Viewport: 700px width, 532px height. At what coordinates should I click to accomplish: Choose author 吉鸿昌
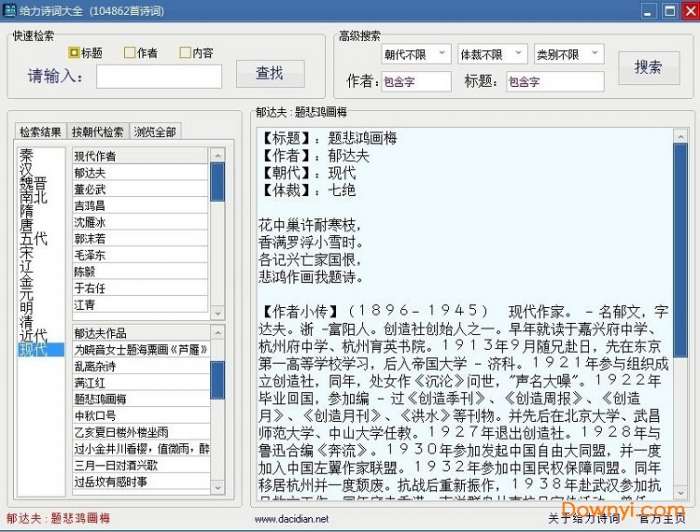tap(141, 205)
